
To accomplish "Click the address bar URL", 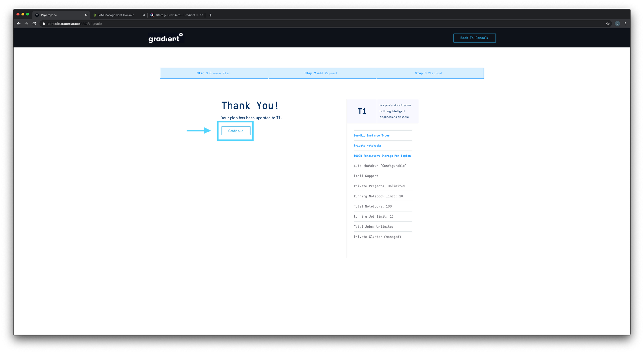I will click(x=75, y=24).
